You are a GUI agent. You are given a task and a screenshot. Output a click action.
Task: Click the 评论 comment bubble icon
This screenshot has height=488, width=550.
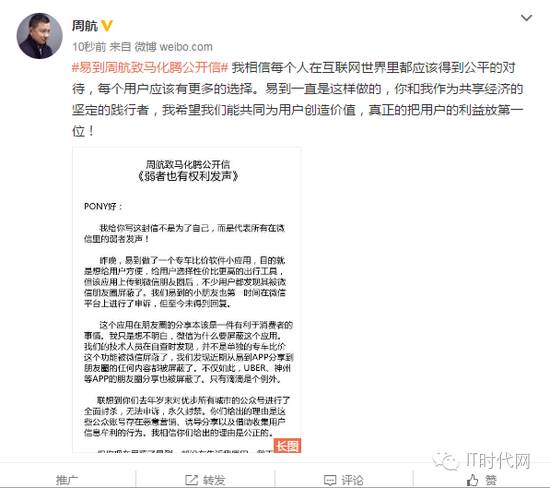pyautogui.click(x=330, y=480)
